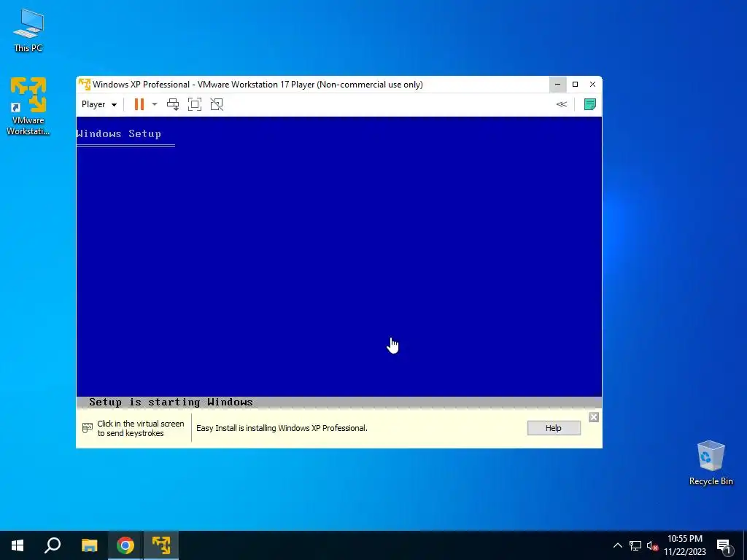Select the Recycle Bin desktop icon
Viewport: 747px width, 560px height.
click(711, 463)
